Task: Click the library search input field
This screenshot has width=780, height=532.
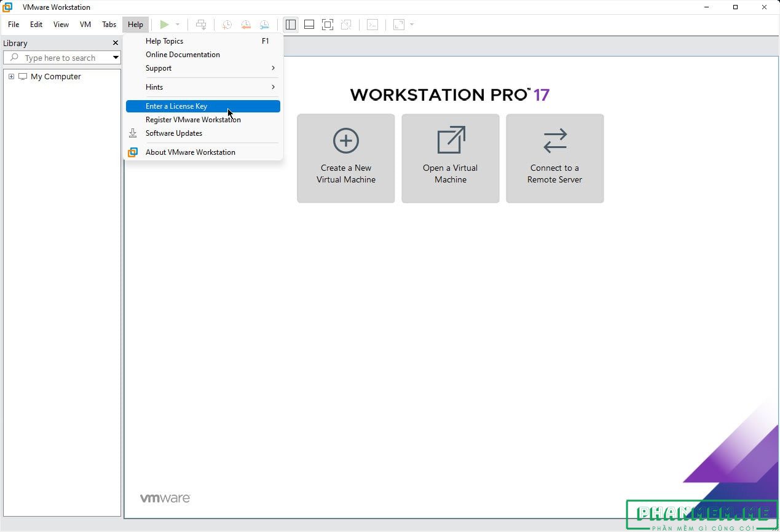Action: pyautogui.click(x=61, y=58)
